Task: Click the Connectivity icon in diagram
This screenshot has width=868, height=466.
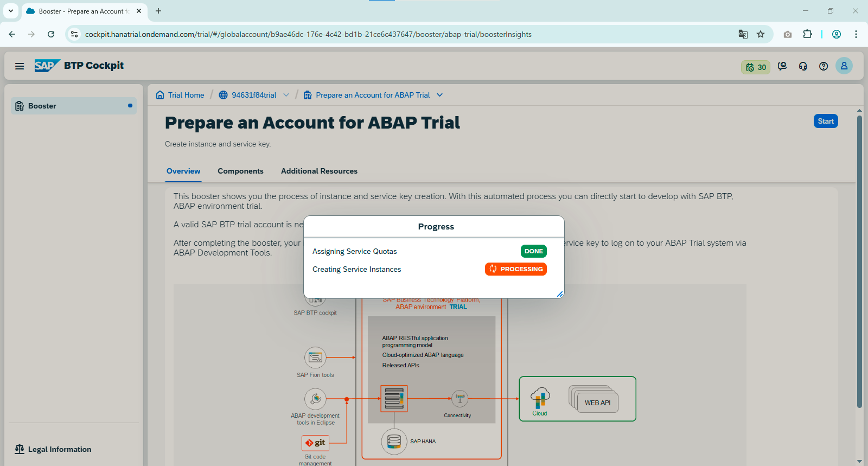Action: 459,398
